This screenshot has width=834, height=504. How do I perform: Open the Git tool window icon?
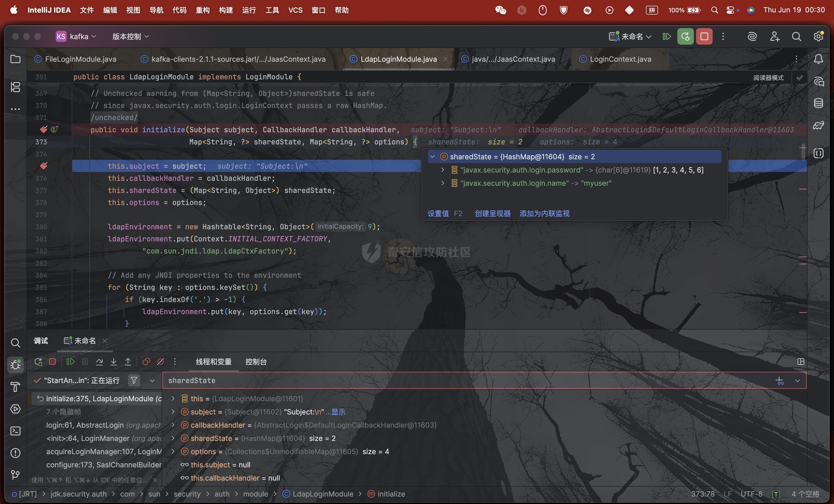click(x=15, y=475)
